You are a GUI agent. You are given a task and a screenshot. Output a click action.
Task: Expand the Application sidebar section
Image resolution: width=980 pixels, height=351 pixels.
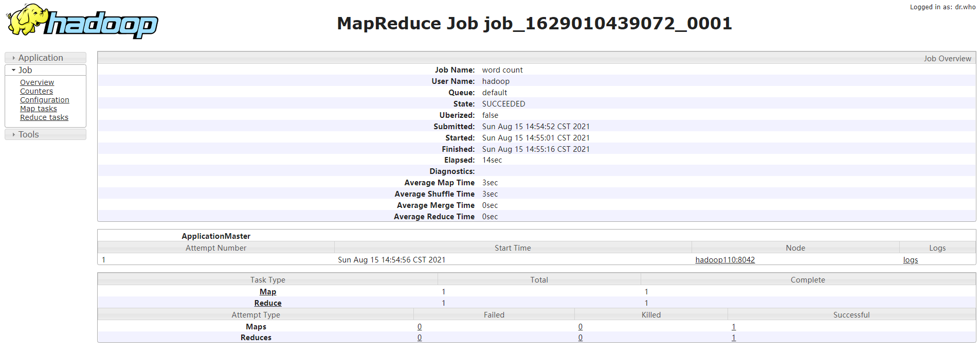pyautogui.click(x=45, y=58)
